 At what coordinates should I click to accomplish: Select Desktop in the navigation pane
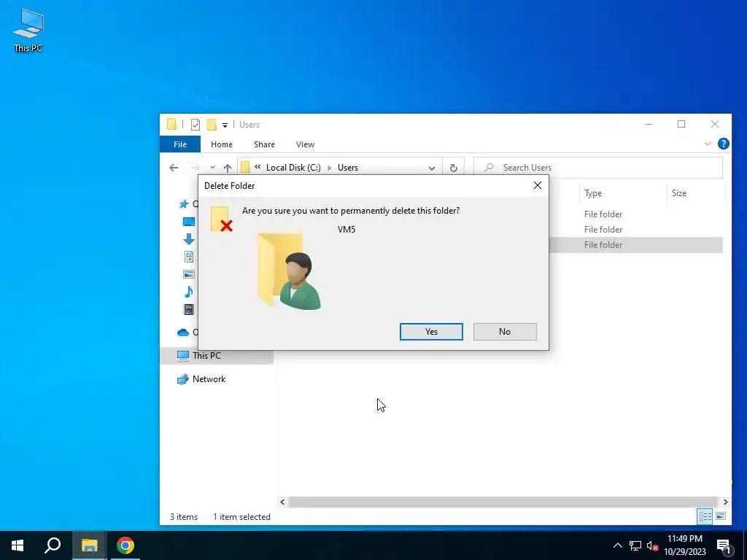coord(189,222)
